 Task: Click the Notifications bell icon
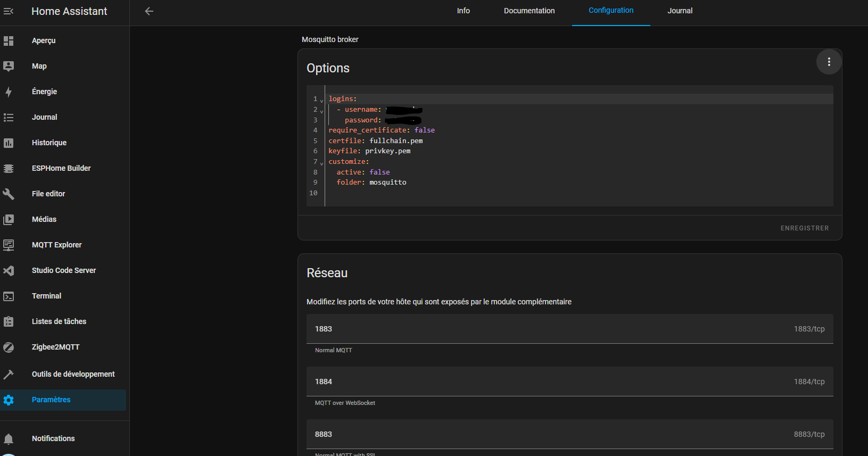coord(9,439)
